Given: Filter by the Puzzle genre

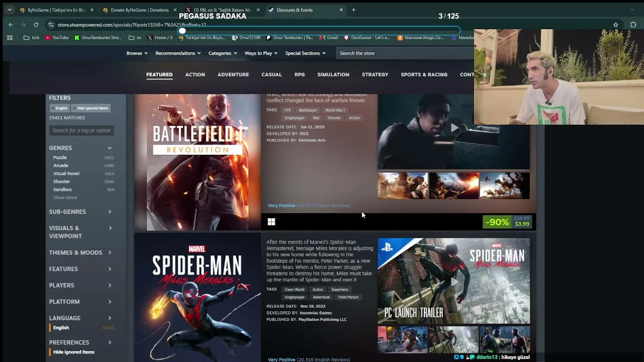Looking at the screenshot, I should tap(60, 157).
